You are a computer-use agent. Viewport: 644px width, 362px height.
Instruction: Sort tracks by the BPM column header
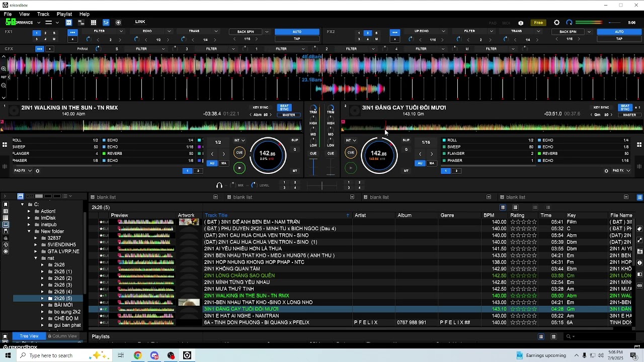(489, 215)
